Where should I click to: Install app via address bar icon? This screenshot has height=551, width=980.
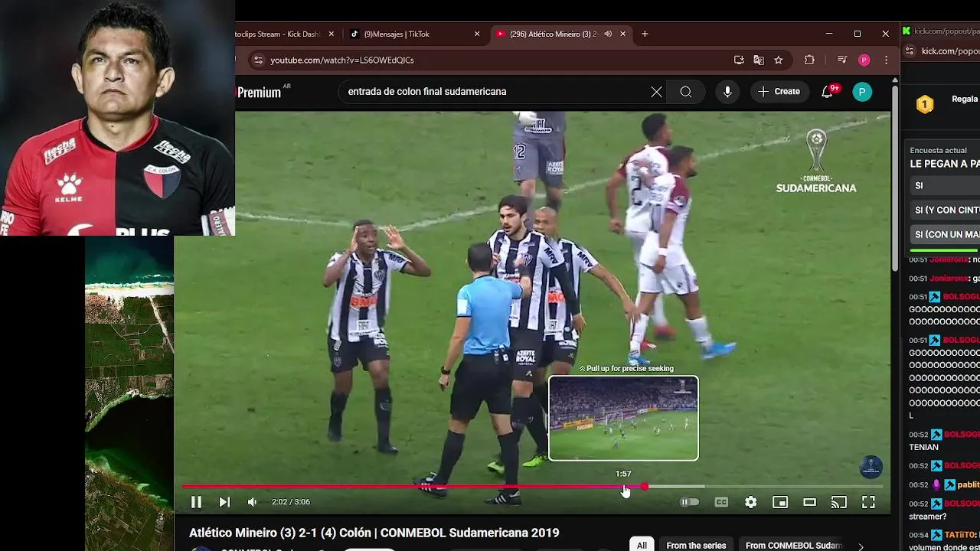[739, 60]
